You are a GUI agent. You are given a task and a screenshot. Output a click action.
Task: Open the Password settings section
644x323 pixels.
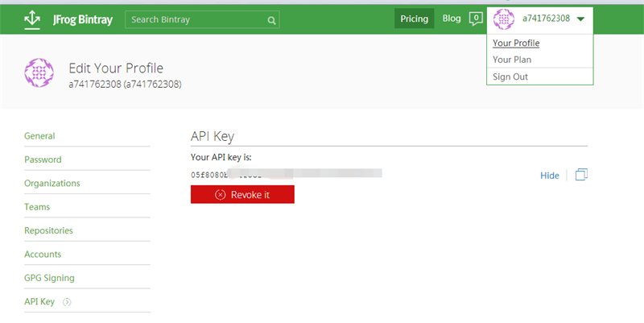[43, 159]
